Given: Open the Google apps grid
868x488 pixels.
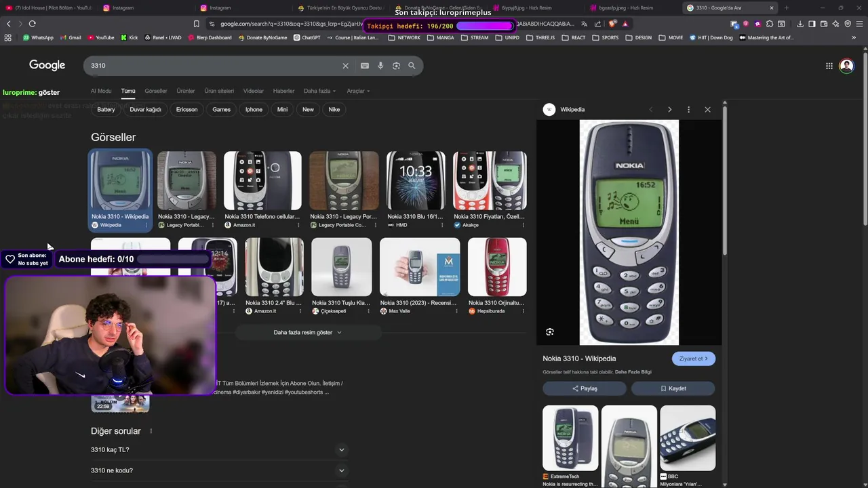Looking at the screenshot, I should [x=829, y=66].
